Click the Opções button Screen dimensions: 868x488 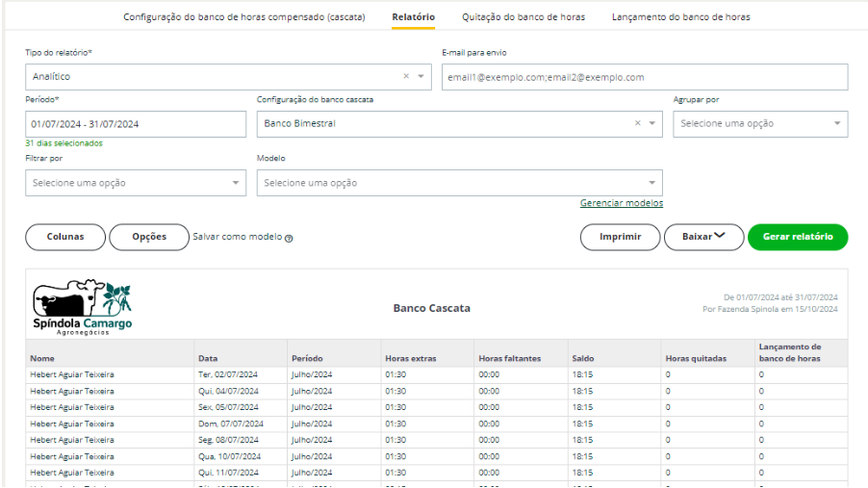tap(149, 237)
